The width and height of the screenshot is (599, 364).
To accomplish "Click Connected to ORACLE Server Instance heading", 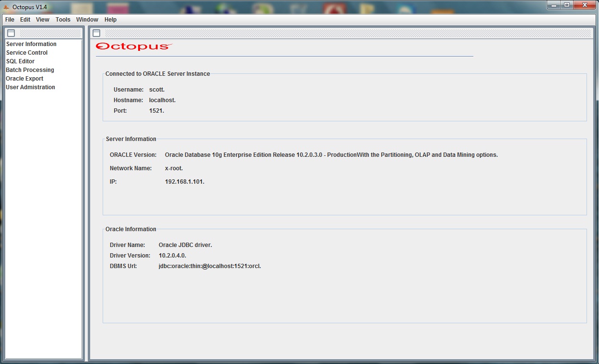I will tap(158, 74).
